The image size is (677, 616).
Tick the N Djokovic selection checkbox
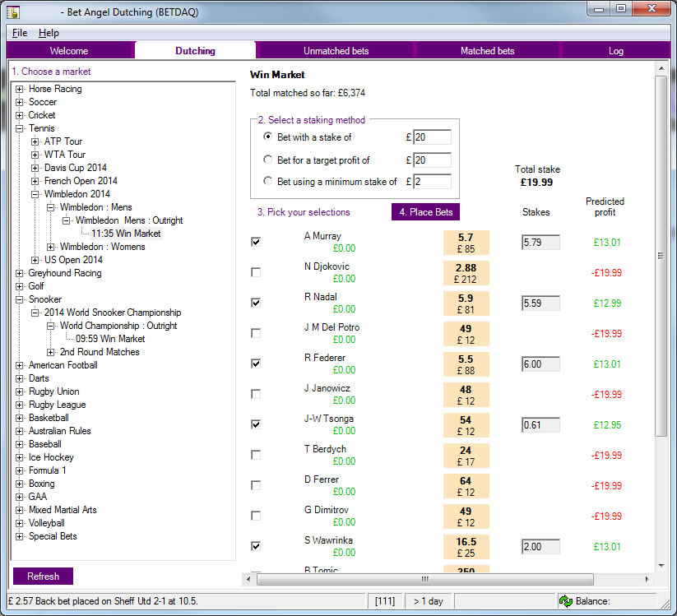[256, 272]
